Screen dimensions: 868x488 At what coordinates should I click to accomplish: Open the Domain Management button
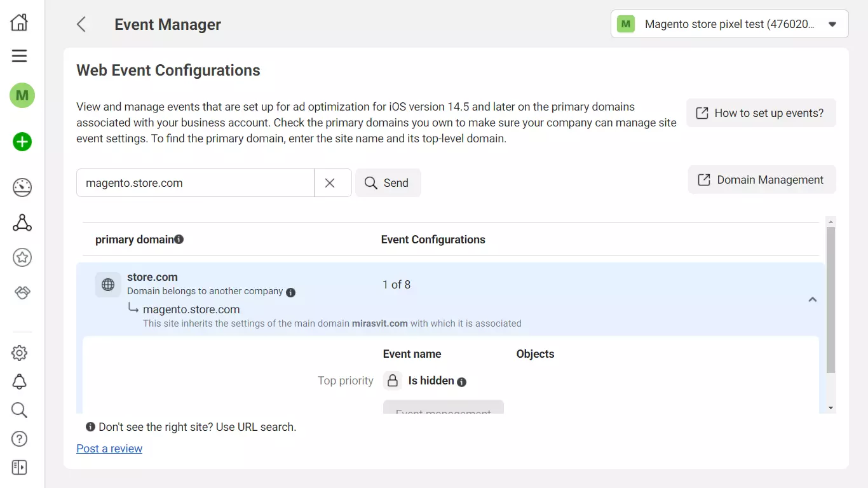pyautogui.click(x=761, y=180)
